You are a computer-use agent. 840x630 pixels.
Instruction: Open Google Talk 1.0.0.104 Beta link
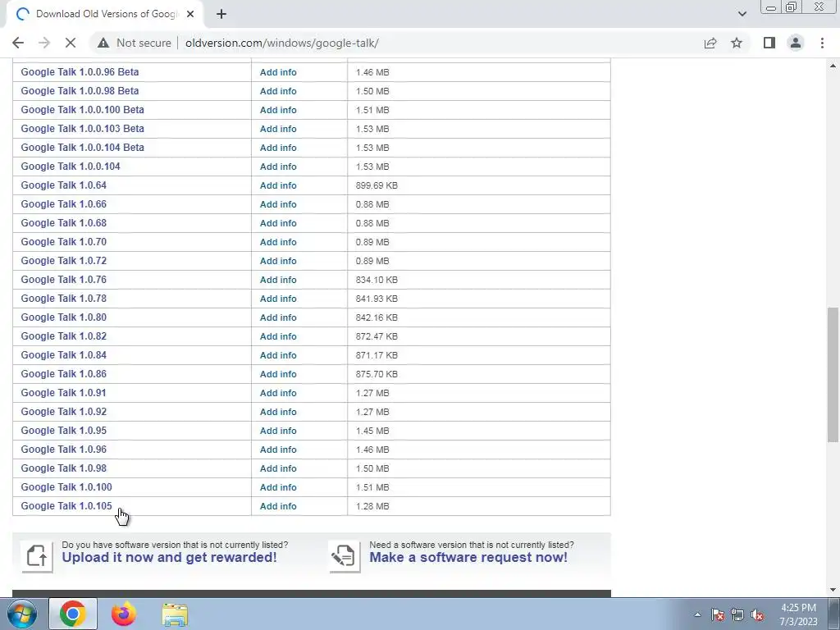[83, 148]
